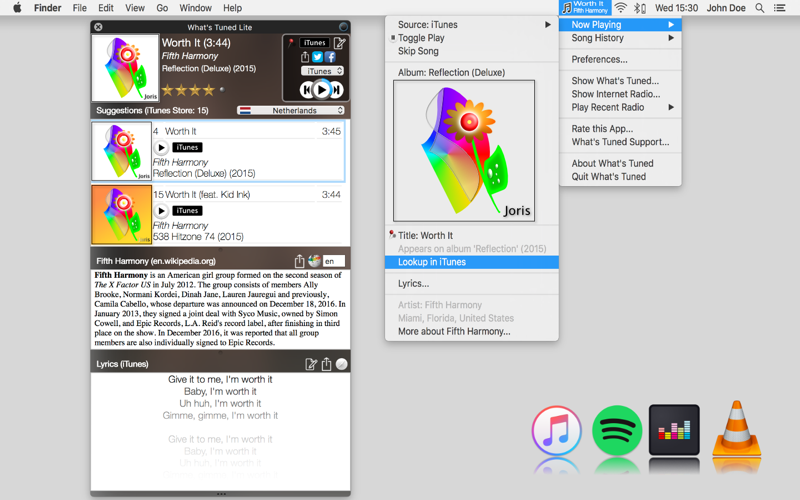Click the wiki language field showing en

[x=334, y=261]
